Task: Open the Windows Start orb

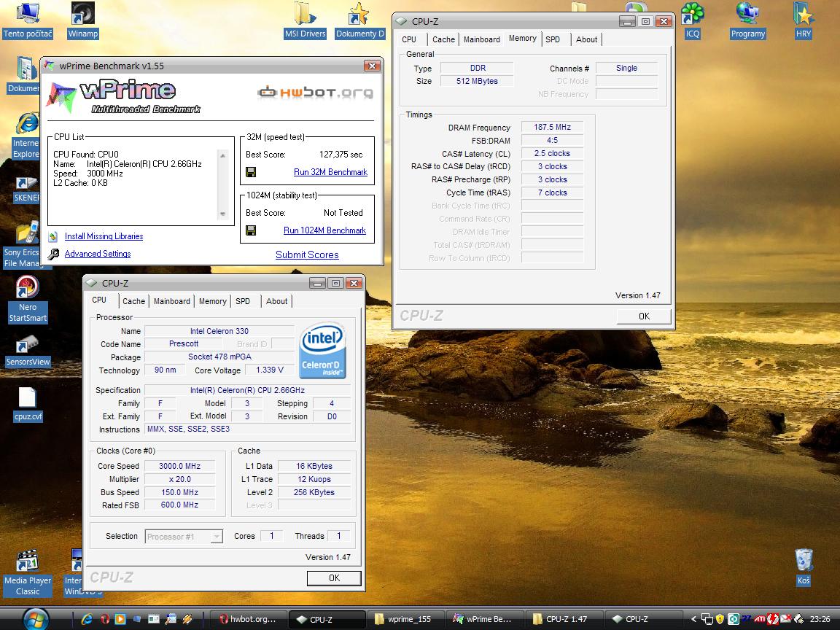Action: click(x=36, y=619)
